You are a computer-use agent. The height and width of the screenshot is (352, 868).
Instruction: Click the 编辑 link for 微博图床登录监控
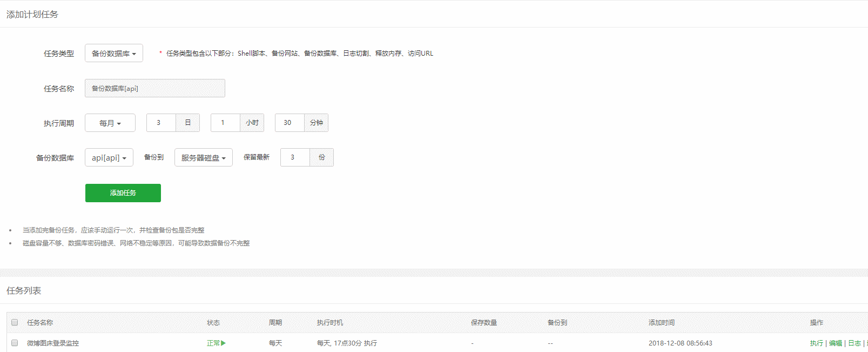(x=836, y=343)
